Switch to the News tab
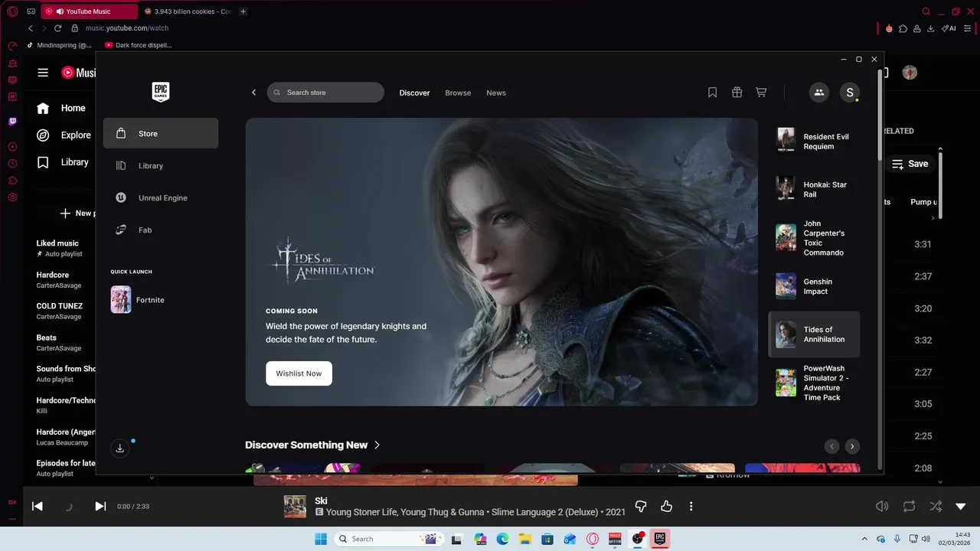Image resolution: width=980 pixels, height=551 pixels. point(496,93)
